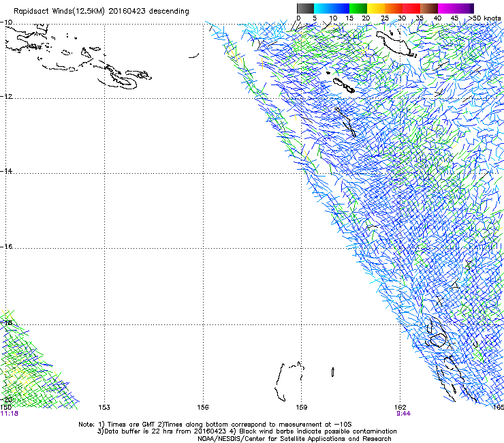Click the note line starting 'Note: 1) Times are GMT'
This screenshot has width=504, height=443.
[x=215, y=425]
